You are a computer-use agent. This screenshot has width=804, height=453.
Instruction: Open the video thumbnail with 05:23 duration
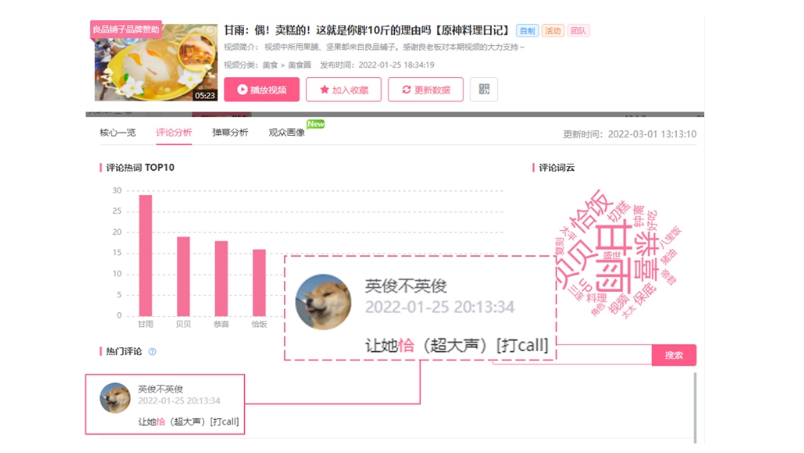156,62
